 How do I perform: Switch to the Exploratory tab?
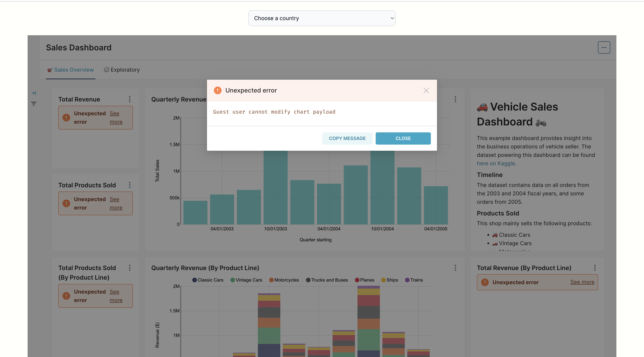122,70
